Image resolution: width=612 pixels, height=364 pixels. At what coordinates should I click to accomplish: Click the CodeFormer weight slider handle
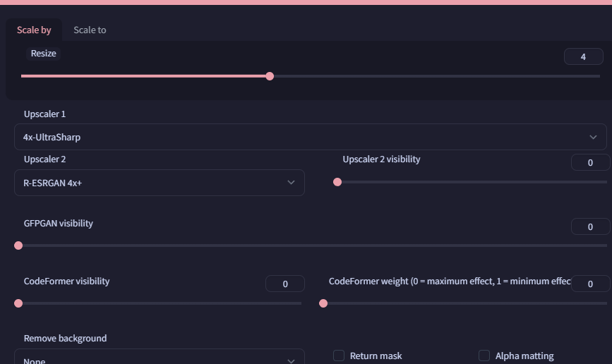(x=323, y=303)
